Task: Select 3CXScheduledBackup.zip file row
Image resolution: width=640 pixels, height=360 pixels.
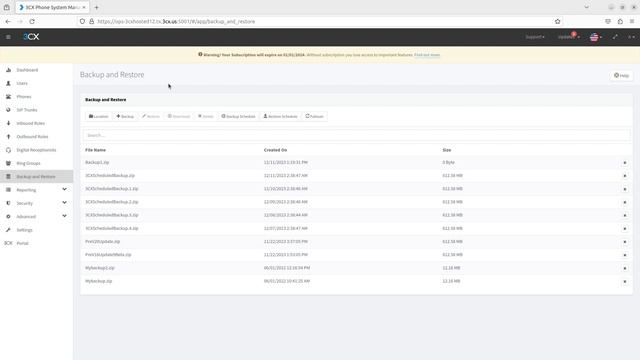Action: click(356, 176)
